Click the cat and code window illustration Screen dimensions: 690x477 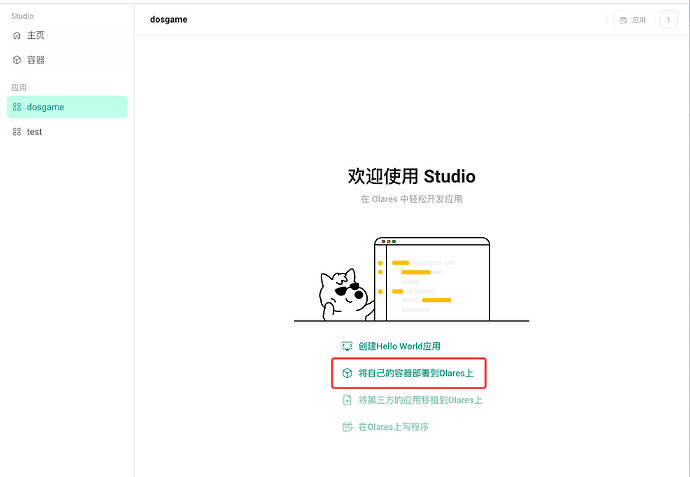(411, 280)
